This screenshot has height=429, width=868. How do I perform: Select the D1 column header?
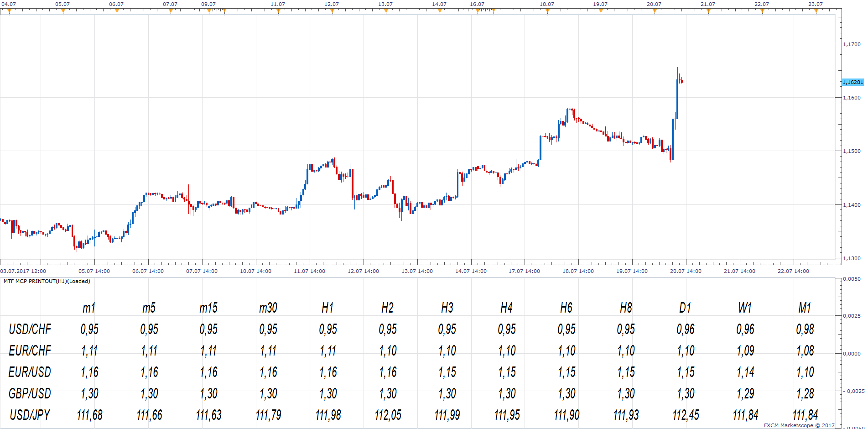tap(685, 308)
